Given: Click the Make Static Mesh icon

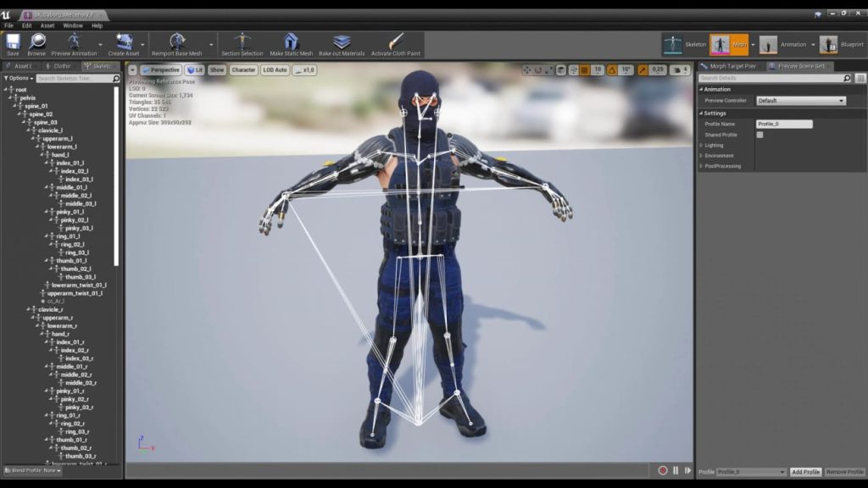Looking at the screenshot, I should coord(291,42).
